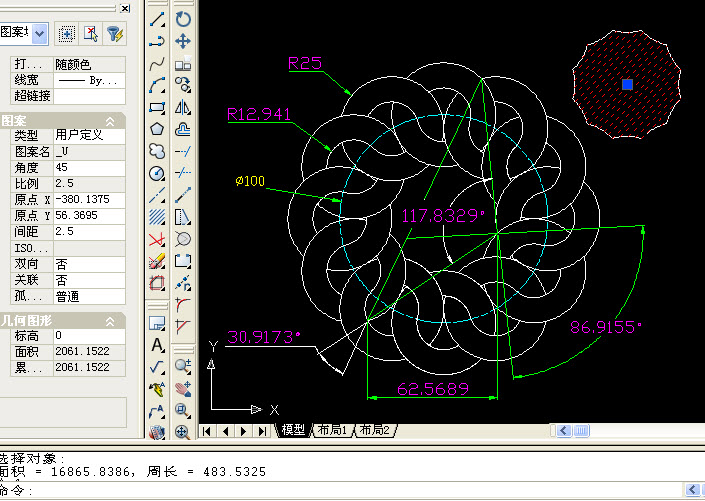Open the object type dropdown 图案填充
The height and width of the screenshot is (501, 705).
click(x=40, y=34)
